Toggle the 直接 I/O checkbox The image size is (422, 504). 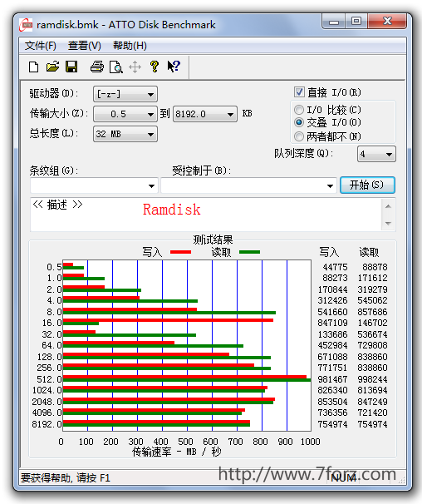(x=299, y=92)
